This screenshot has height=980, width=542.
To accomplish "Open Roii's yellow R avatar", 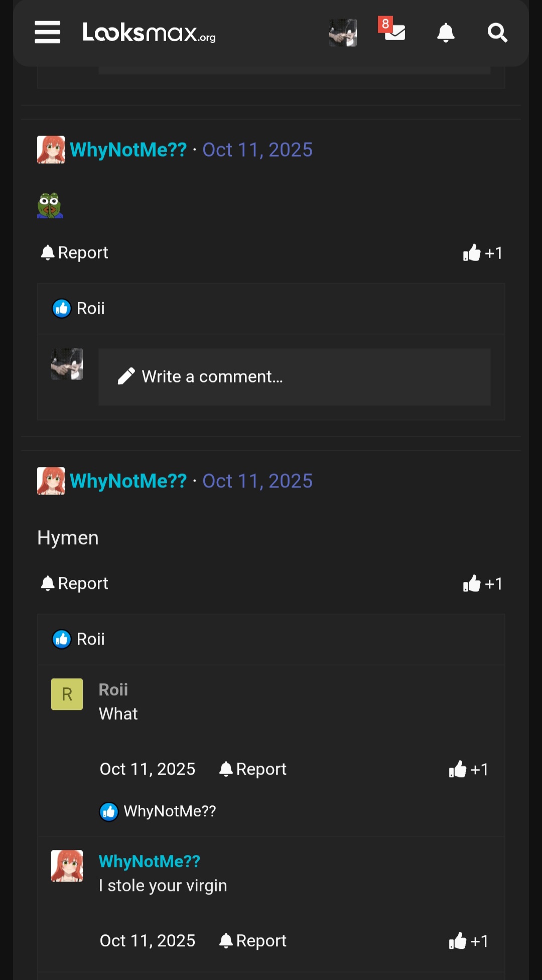I will pos(67,694).
